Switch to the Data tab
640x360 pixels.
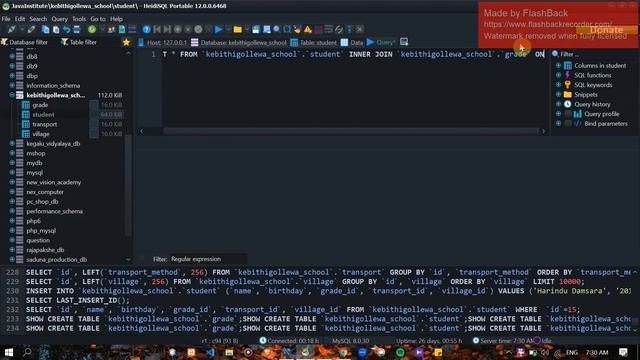coord(352,42)
